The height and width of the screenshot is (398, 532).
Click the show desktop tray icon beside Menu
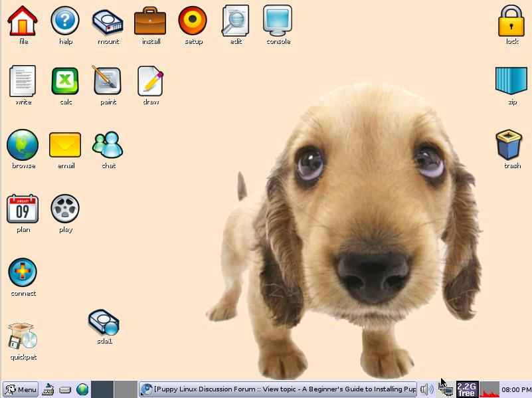click(x=48, y=389)
